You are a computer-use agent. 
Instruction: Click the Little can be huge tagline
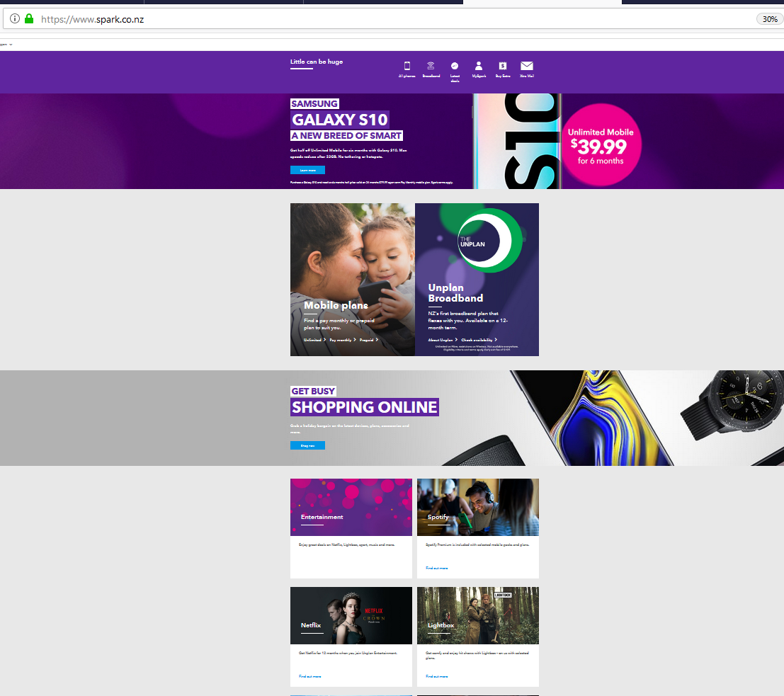point(317,62)
